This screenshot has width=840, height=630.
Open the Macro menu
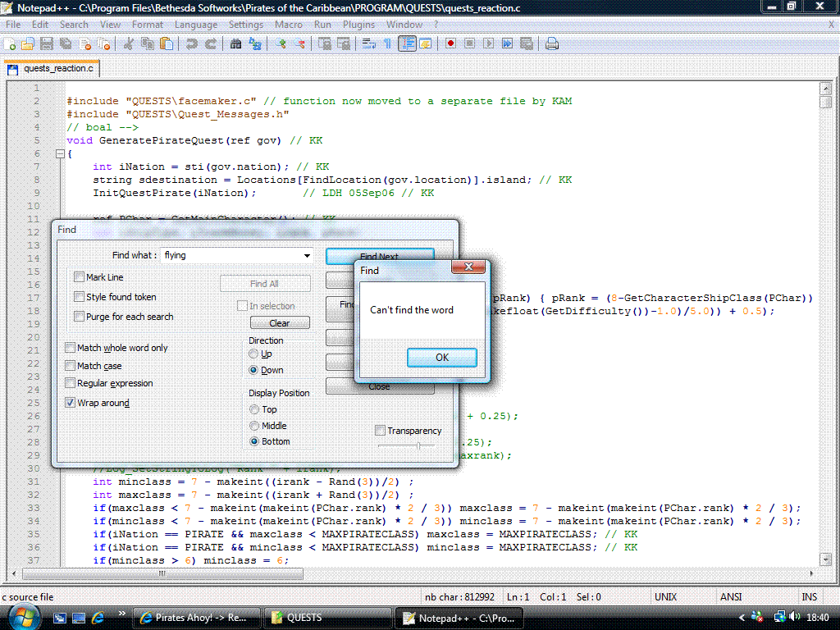coord(288,25)
